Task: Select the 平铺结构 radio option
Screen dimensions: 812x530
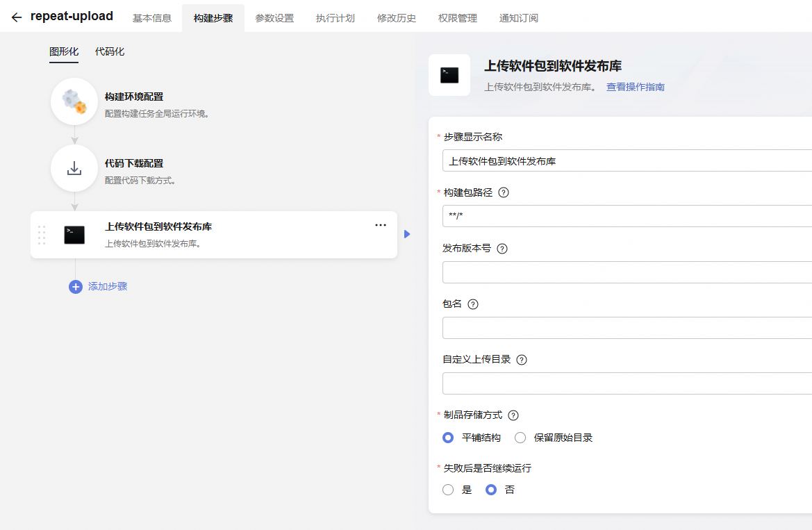Action: coord(448,438)
